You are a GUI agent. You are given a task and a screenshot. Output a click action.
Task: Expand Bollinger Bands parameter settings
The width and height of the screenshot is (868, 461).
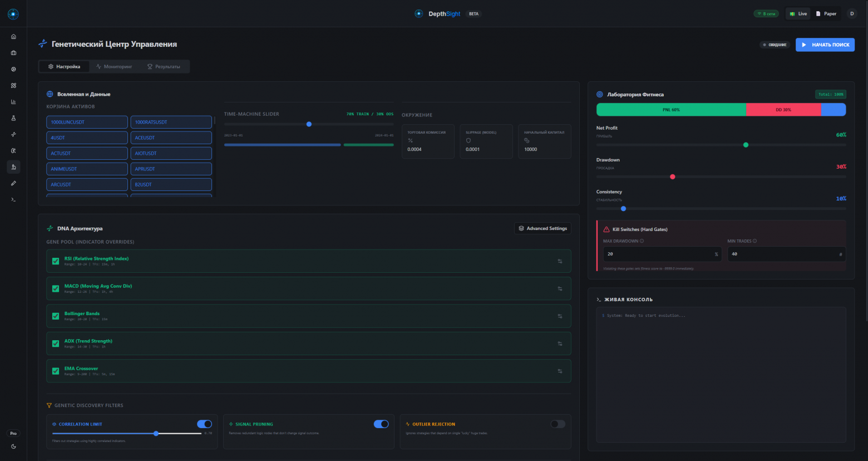[x=560, y=316]
